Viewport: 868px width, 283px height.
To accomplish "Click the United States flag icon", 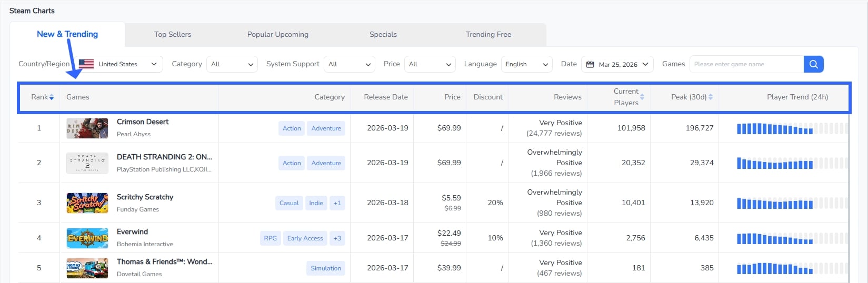I will click(x=86, y=64).
